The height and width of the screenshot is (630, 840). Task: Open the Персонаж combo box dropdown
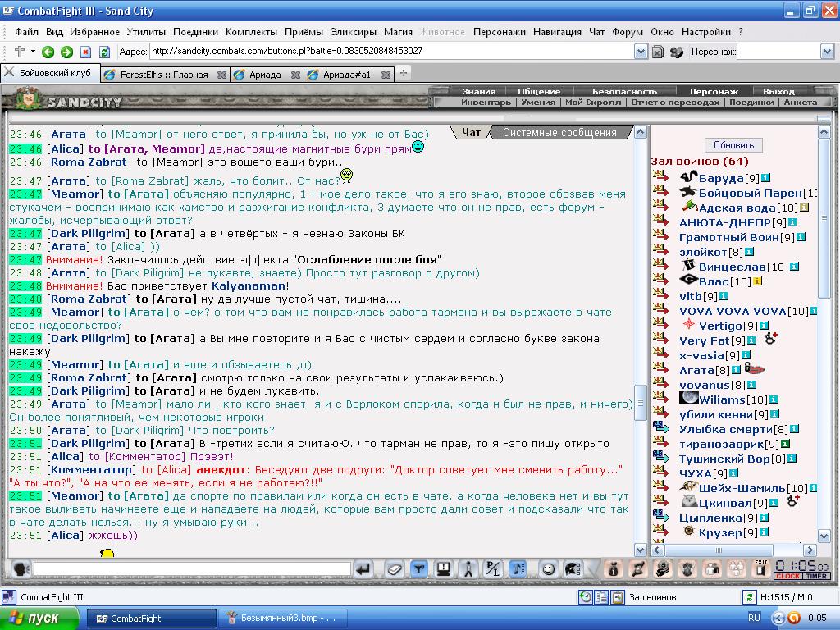(x=827, y=52)
